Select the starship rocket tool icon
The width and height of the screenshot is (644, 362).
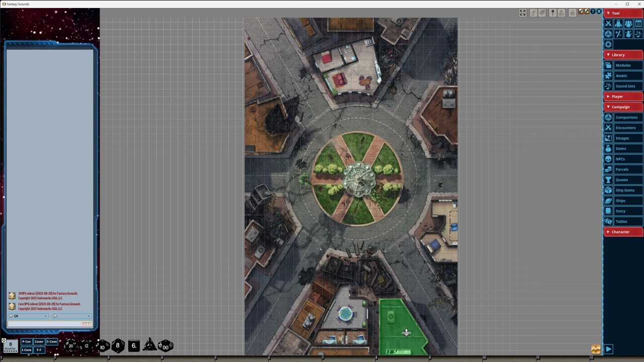tap(617, 23)
